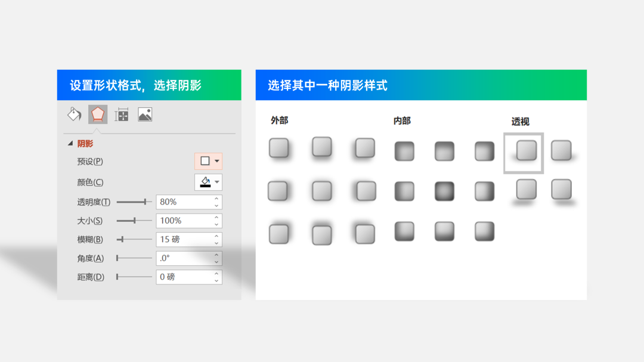The image size is (644, 362).
Task: Increase 角度 with the up arrow
Action: point(216,255)
